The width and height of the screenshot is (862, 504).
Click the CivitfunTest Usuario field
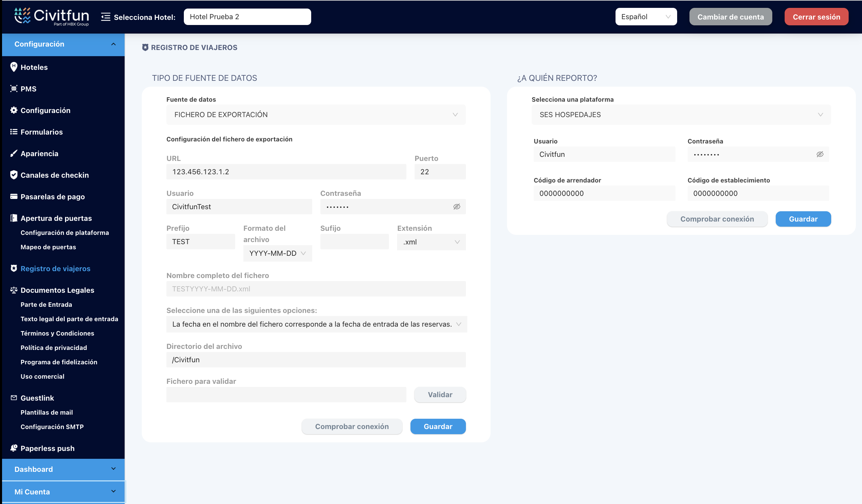239,207
